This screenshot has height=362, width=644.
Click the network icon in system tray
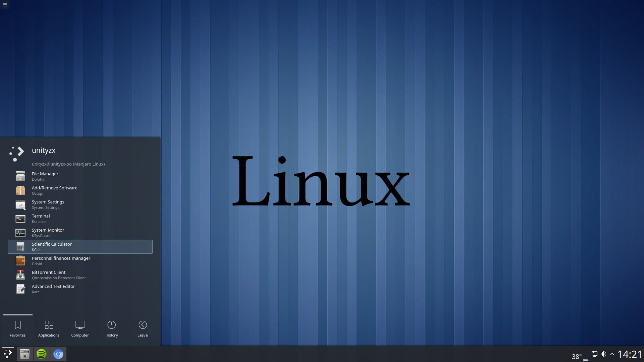point(594,354)
